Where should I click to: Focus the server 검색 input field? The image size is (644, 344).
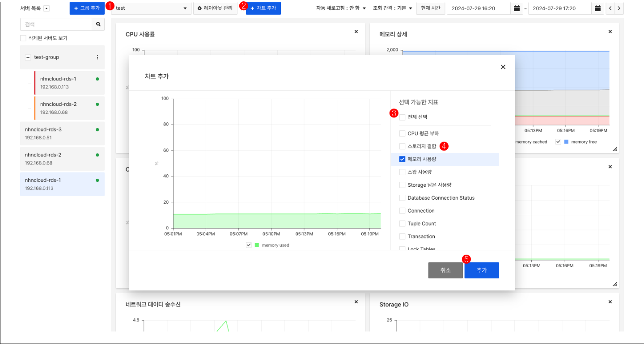tap(56, 25)
